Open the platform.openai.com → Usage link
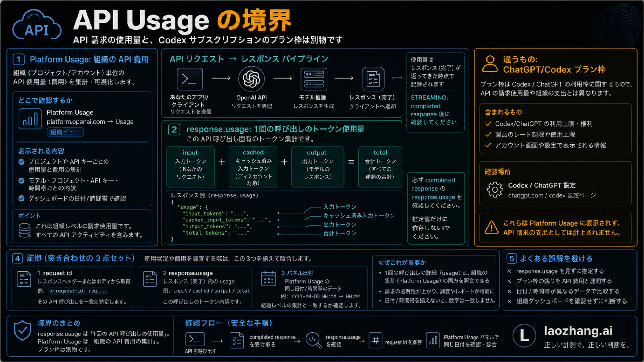 [x=90, y=122]
